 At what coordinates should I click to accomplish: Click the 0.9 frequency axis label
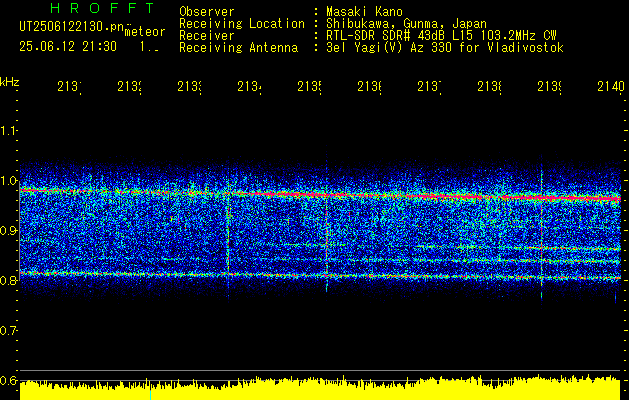click(x=8, y=231)
